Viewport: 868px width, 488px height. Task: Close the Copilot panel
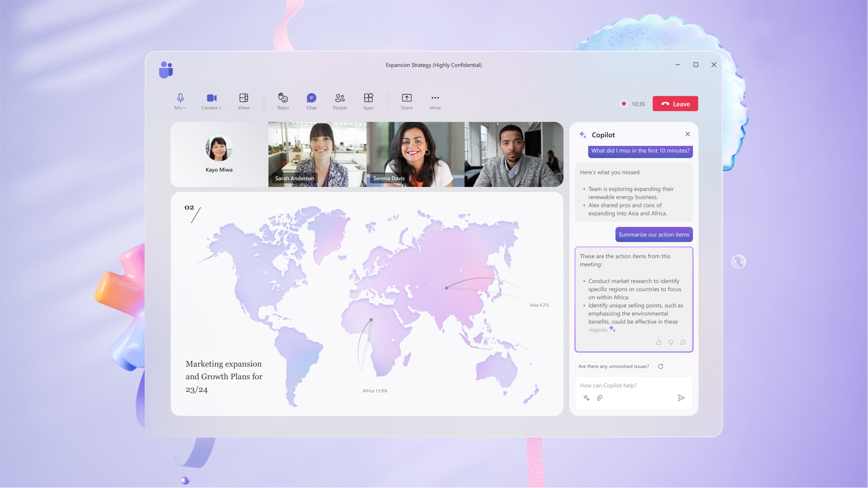point(687,134)
